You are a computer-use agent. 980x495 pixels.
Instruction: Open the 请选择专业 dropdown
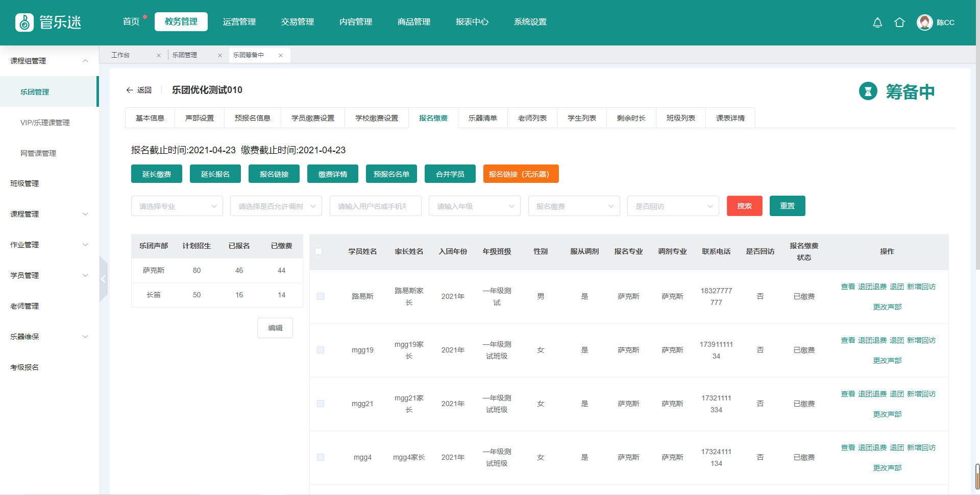(177, 206)
